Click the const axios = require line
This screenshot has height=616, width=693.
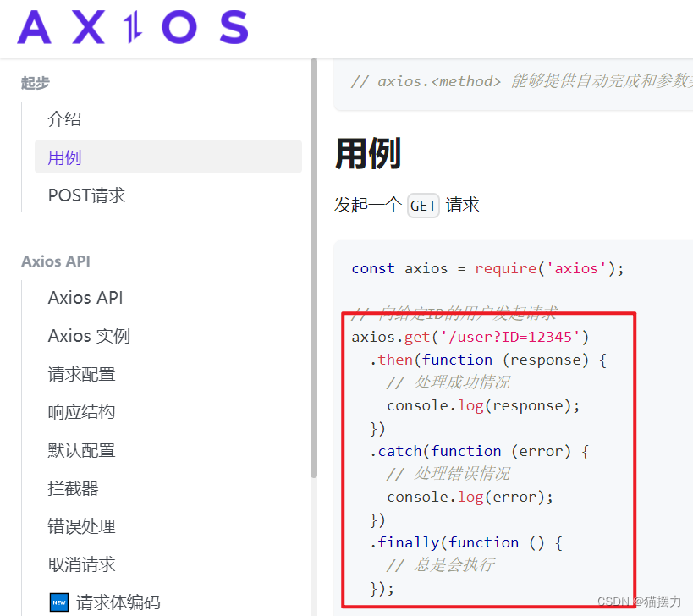[487, 268]
